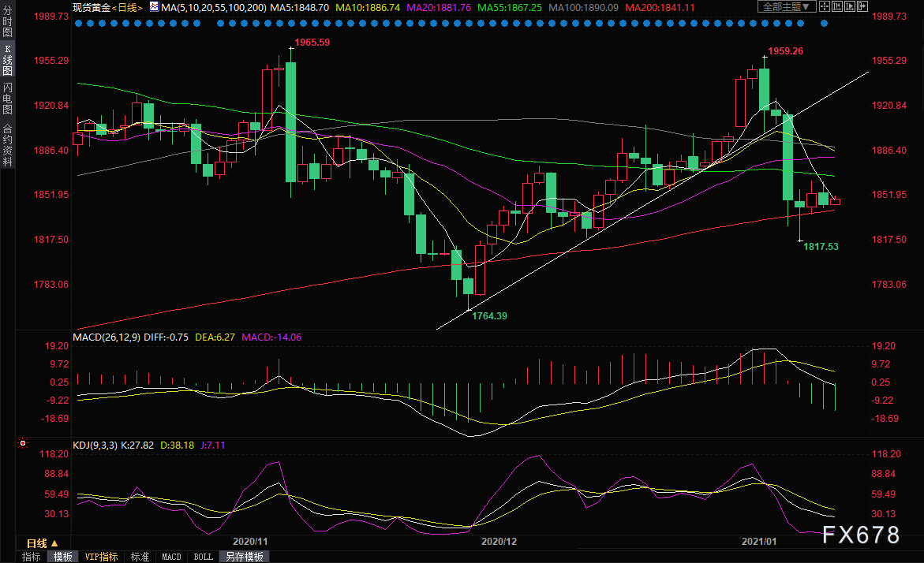Click the small indicator icon before MA(5,10,20,55,100,200)

coord(154,7)
